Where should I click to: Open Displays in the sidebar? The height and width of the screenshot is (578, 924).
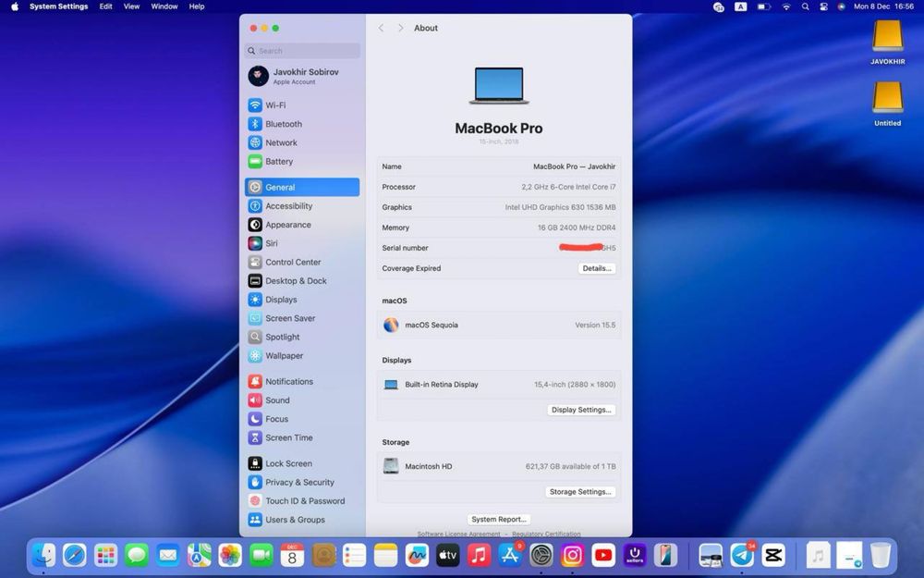tap(302, 300)
